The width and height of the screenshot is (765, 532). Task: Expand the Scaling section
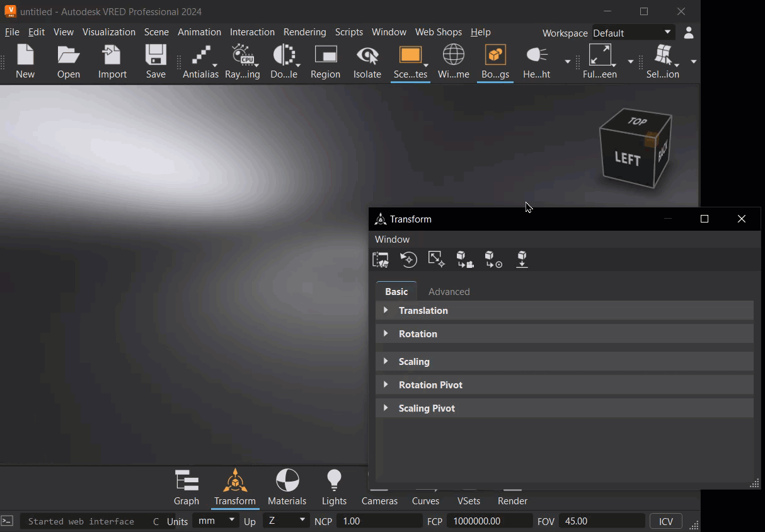[x=565, y=362]
